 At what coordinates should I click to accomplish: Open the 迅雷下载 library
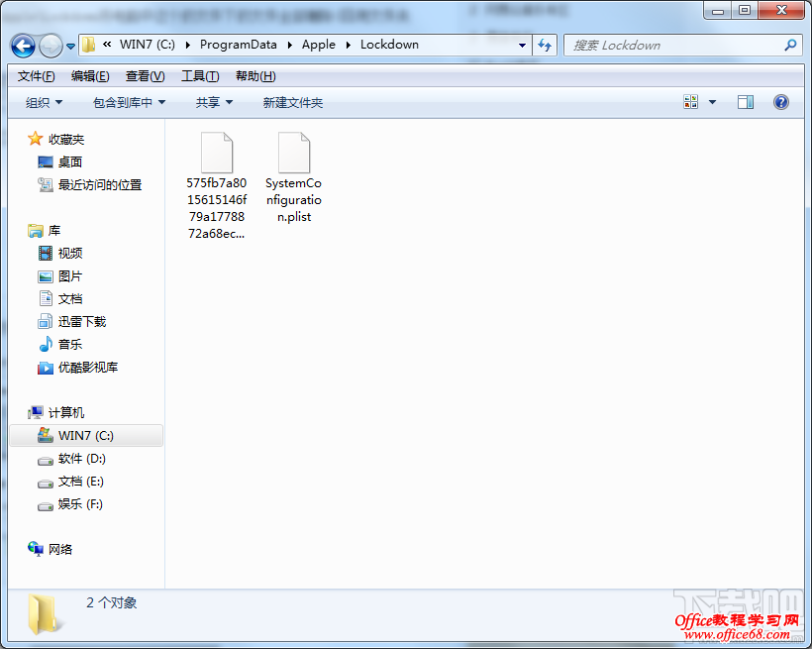tap(82, 322)
